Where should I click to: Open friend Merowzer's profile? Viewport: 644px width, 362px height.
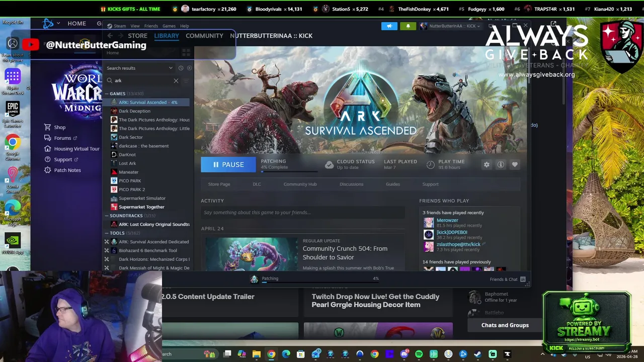tap(447, 220)
